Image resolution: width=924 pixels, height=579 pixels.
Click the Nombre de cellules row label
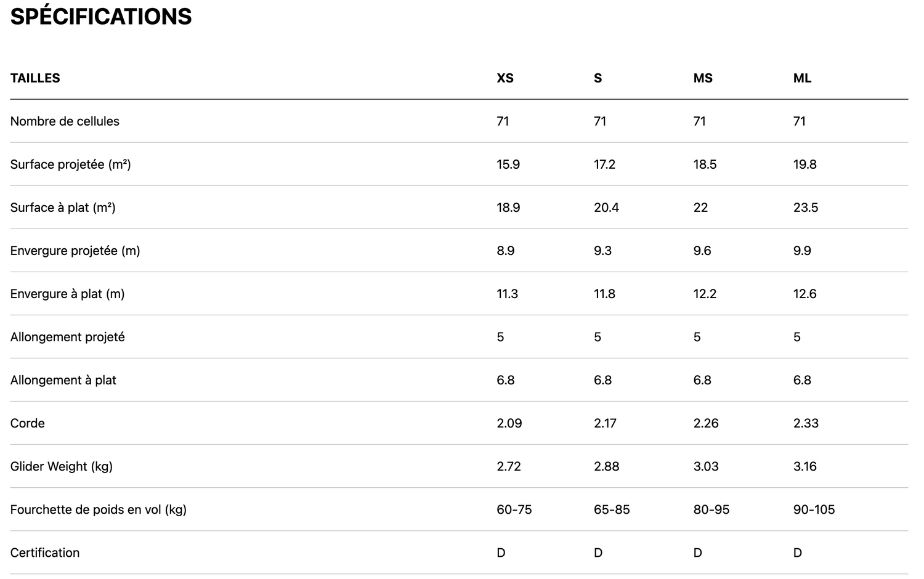pos(65,121)
